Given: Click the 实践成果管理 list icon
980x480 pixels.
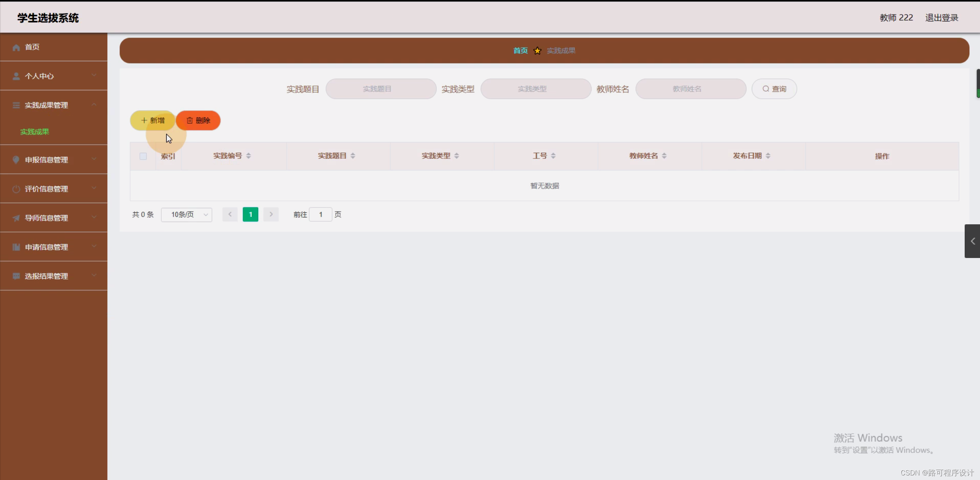Looking at the screenshot, I should [16, 105].
